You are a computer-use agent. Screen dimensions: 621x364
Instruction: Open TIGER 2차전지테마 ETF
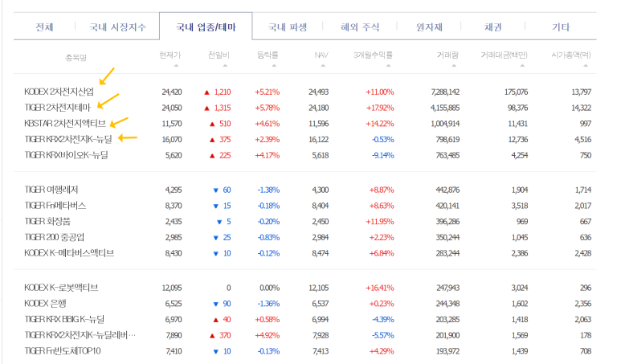point(57,108)
